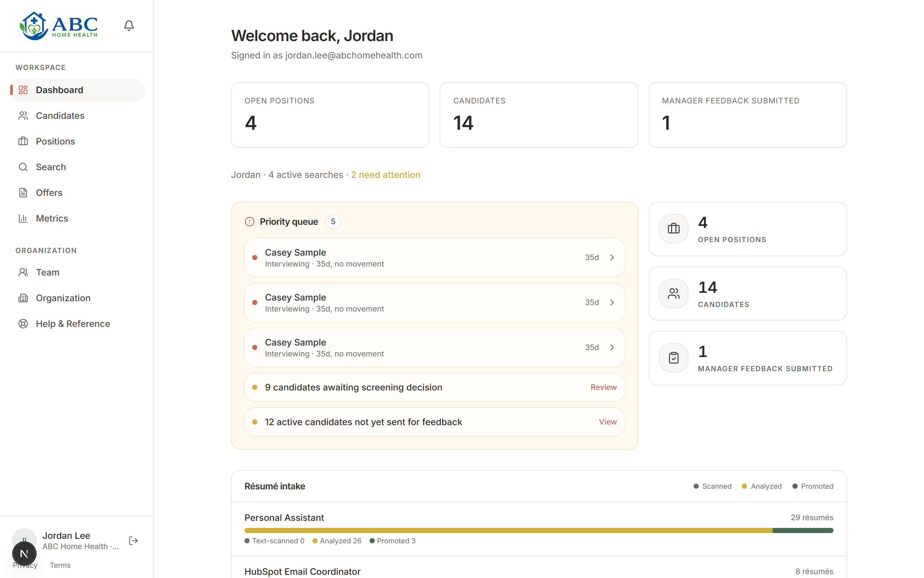The height and width of the screenshot is (578, 924).
Task: Expand the first Casey Sample row chevron
Action: point(612,258)
